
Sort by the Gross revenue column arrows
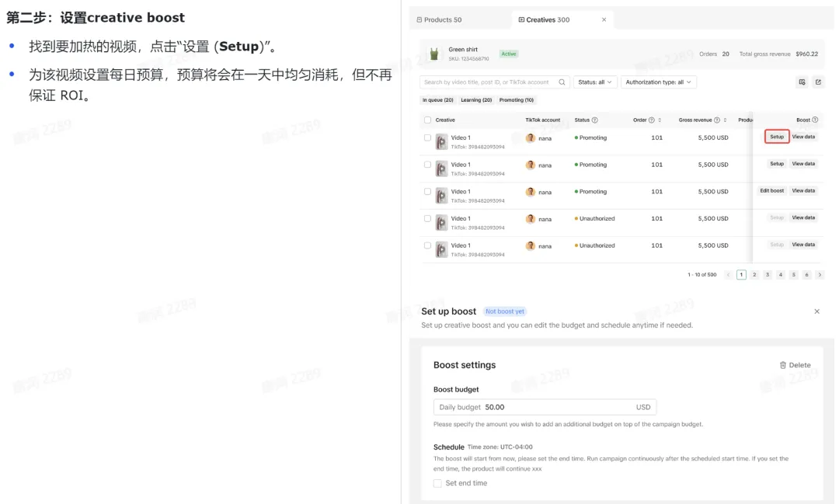pyautogui.click(x=725, y=120)
